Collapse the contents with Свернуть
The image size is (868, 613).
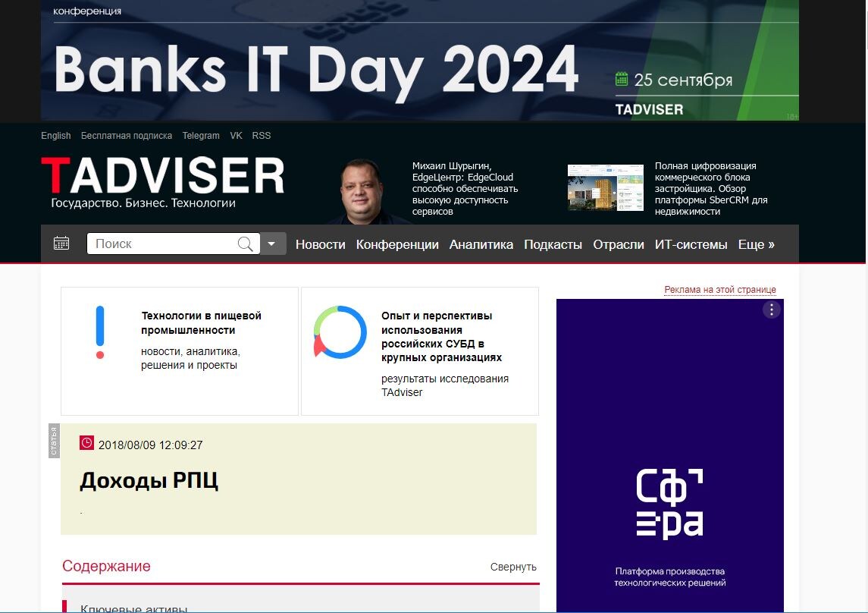[x=513, y=567]
